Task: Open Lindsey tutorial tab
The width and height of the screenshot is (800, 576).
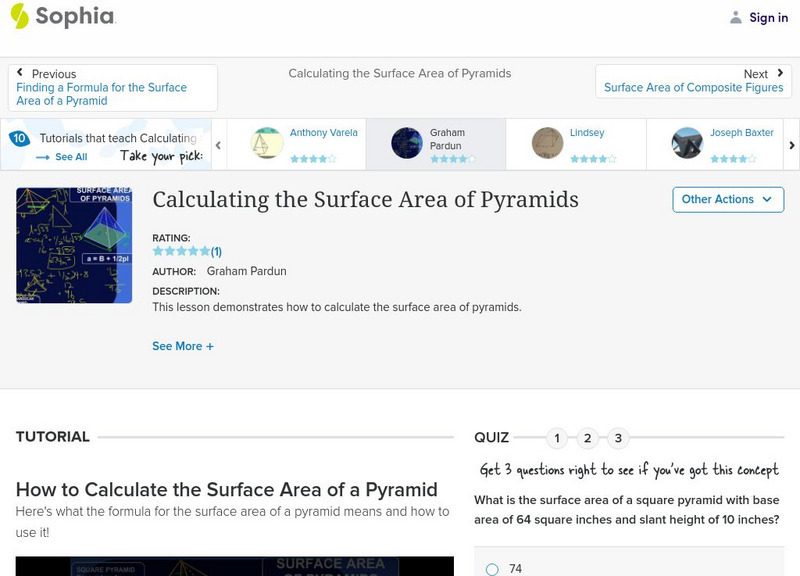Action: click(577, 144)
